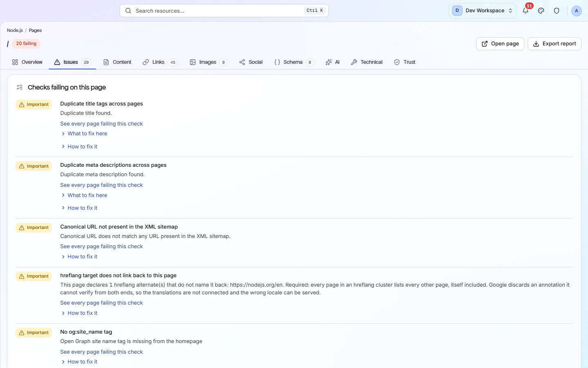See every page failing hreflang check
The image size is (588, 368).
[x=102, y=303]
